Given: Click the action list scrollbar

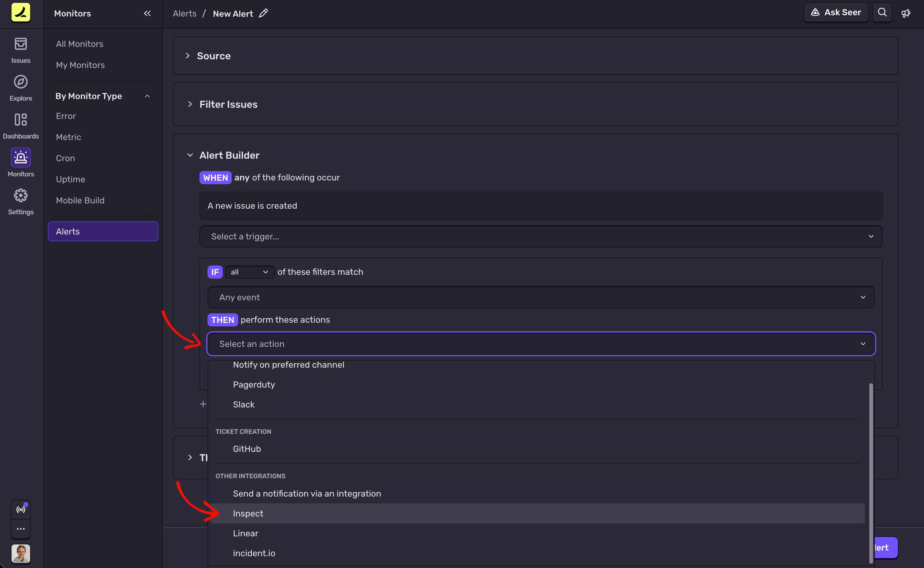Looking at the screenshot, I should pos(871,473).
